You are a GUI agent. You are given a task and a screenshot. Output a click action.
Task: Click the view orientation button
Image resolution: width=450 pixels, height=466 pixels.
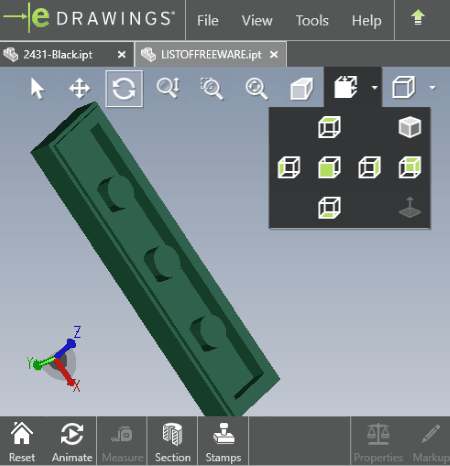coord(346,87)
